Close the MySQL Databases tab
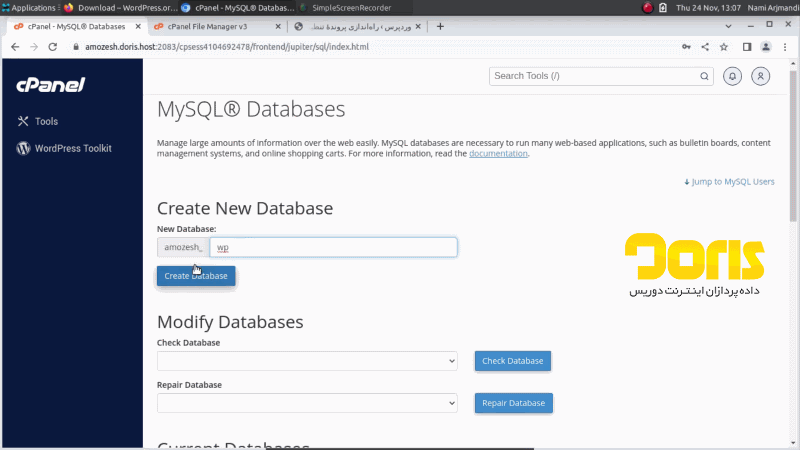The image size is (800, 450). (138, 27)
